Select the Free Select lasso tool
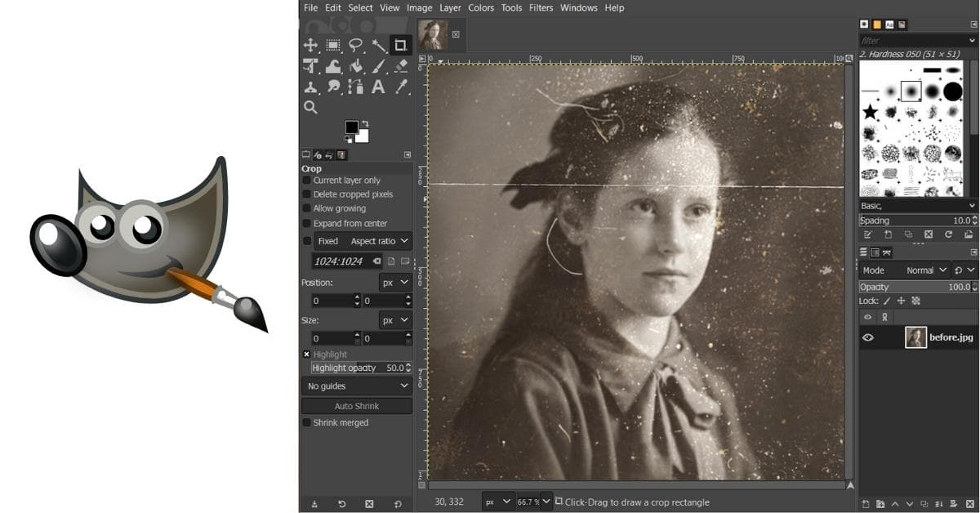 coord(356,45)
